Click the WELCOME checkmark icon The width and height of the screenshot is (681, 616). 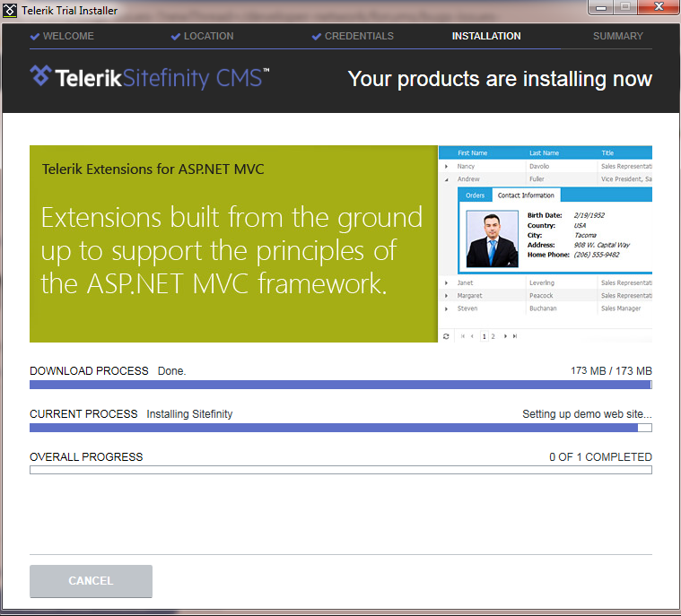tap(35, 37)
